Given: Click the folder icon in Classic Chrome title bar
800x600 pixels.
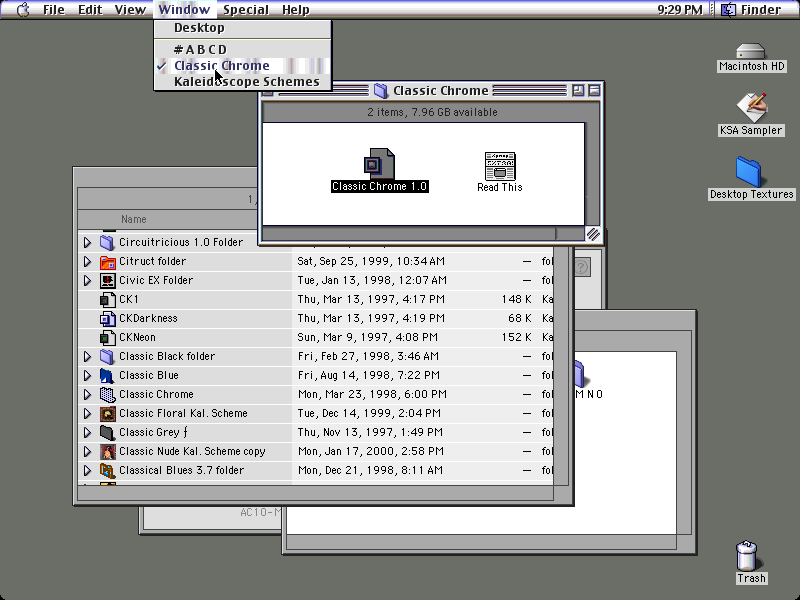Looking at the screenshot, I should [x=381, y=91].
